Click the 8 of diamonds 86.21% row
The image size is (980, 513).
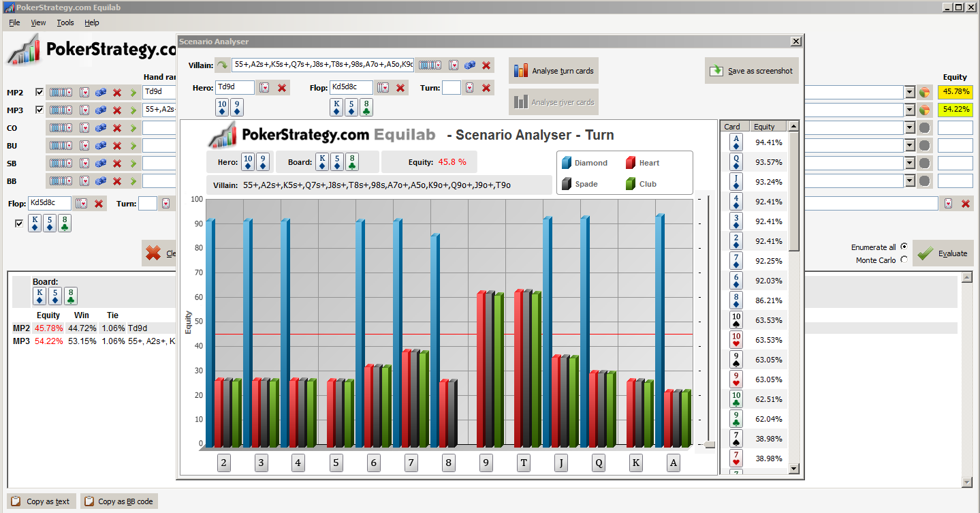[x=754, y=300]
